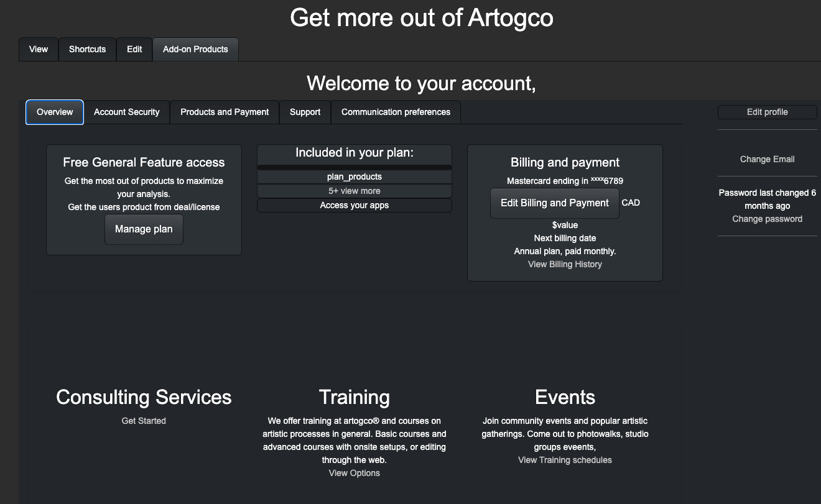
Task: Click the Consulting Services heading
Action: [144, 397]
